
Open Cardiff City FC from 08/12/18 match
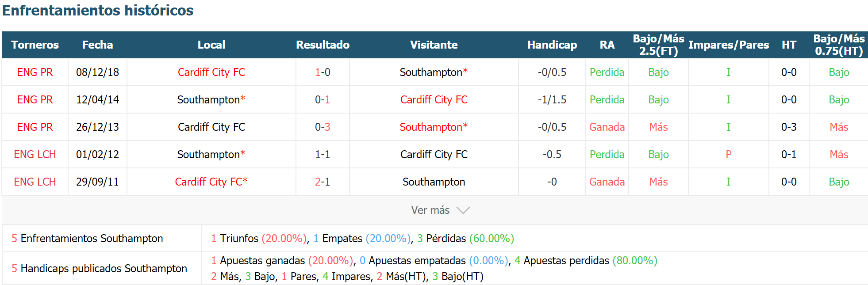211,72
